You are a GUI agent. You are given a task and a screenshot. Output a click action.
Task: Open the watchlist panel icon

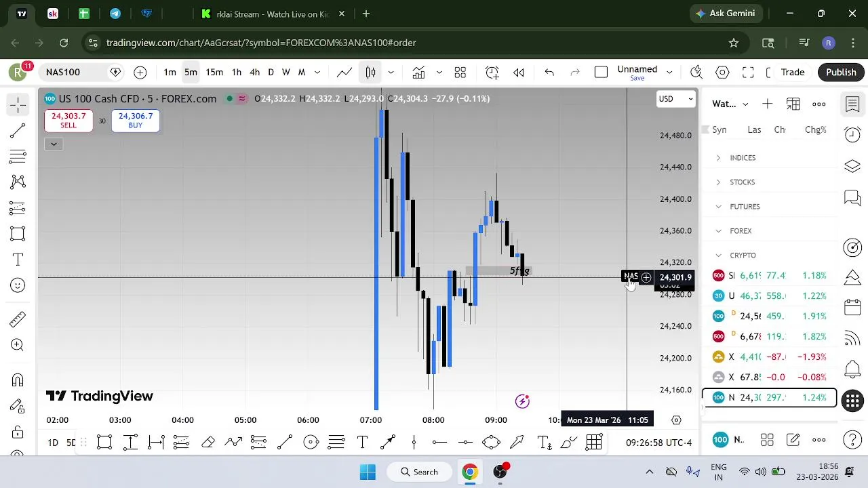(x=852, y=104)
